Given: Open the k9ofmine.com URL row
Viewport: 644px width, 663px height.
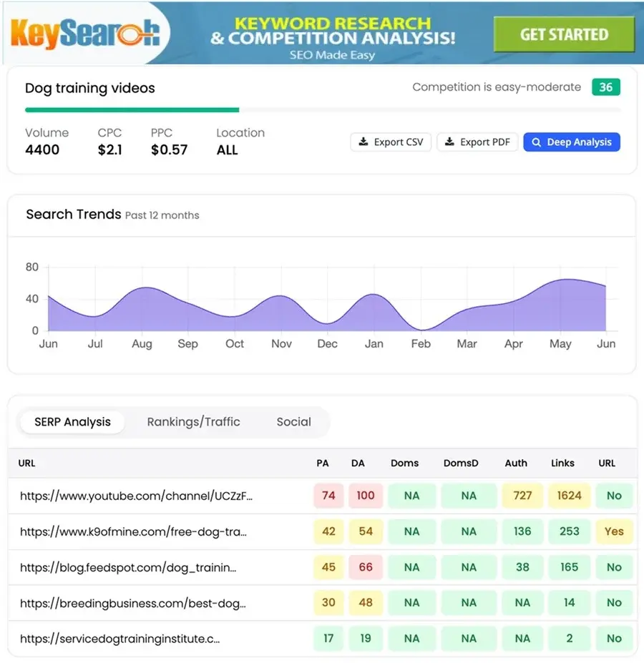Looking at the screenshot, I should coord(133,531).
